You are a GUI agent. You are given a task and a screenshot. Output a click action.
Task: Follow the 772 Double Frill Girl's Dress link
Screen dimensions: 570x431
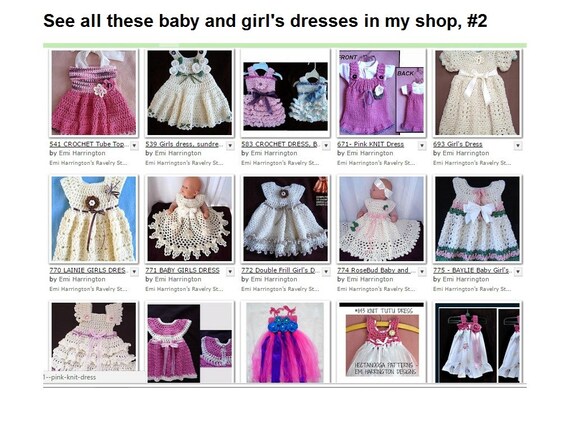281,270
